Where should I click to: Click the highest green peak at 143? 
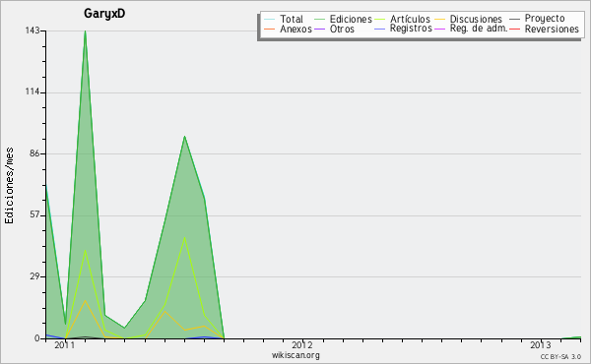click(x=85, y=31)
